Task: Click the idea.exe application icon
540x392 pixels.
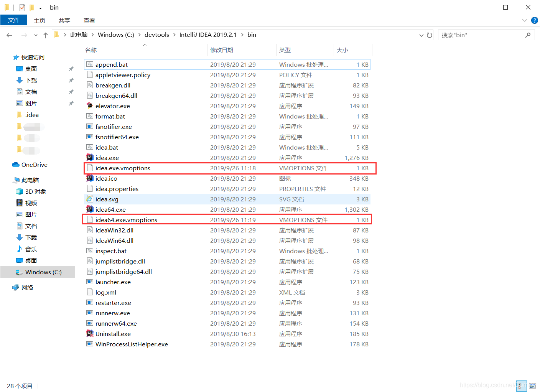Action: [90, 158]
